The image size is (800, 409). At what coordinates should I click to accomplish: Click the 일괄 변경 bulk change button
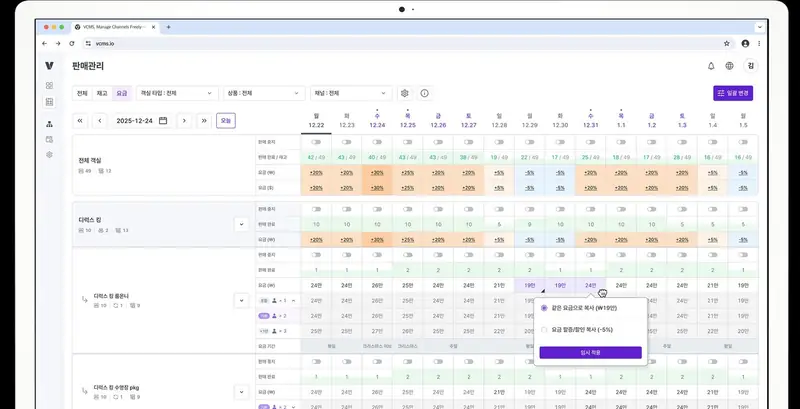pos(733,93)
